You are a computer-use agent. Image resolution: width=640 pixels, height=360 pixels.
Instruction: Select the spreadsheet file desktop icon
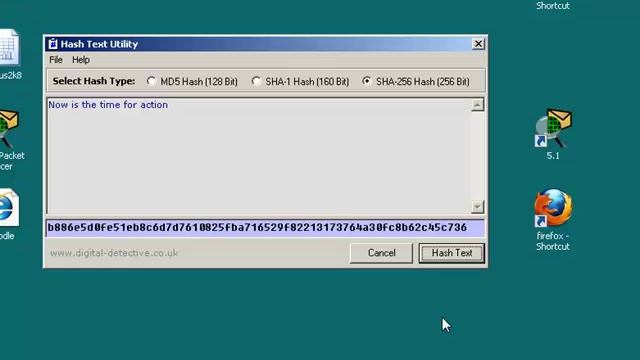tap(10, 53)
